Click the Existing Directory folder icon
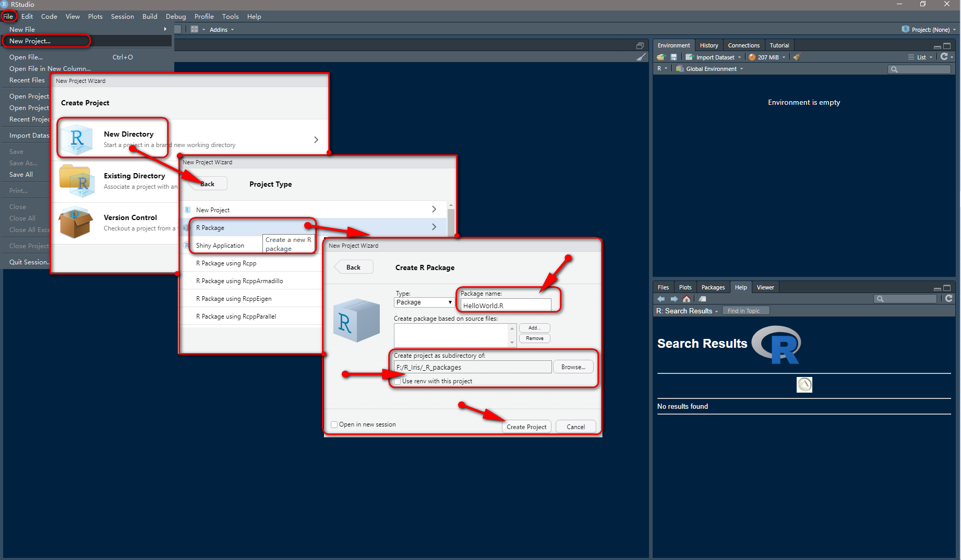The height and width of the screenshot is (560, 961). point(77,180)
